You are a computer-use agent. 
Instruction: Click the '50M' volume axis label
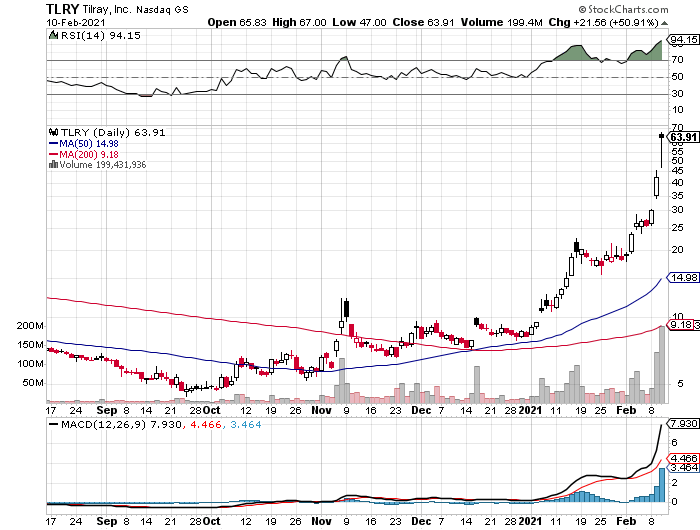(x=33, y=383)
